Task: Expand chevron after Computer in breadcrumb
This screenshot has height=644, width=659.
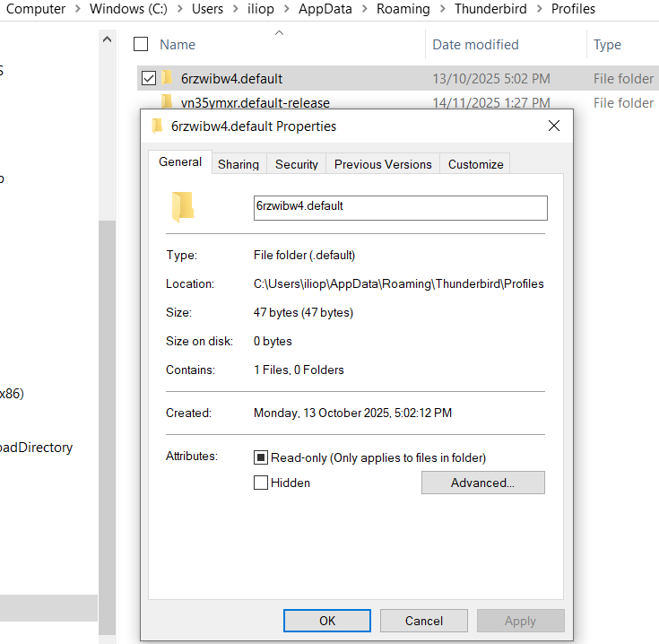Action: click(x=78, y=9)
